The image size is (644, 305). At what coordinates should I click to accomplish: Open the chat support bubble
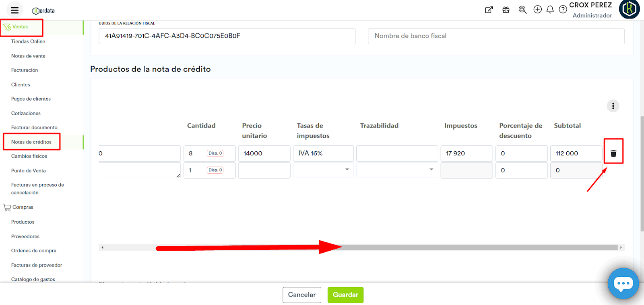pyautogui.click(x=623, y=284)
